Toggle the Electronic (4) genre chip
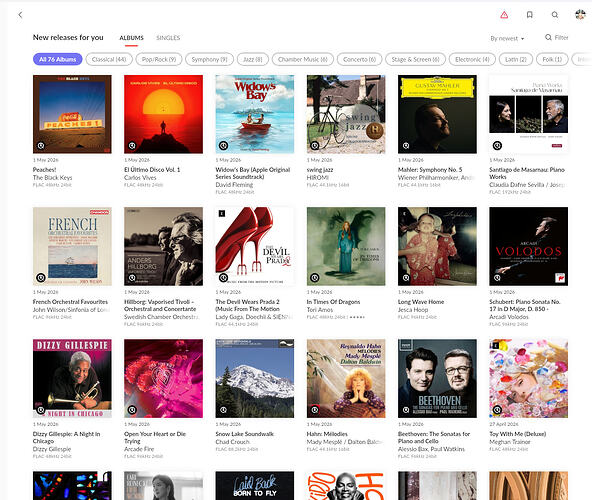 pyautogui.click(x=472, y=59)
